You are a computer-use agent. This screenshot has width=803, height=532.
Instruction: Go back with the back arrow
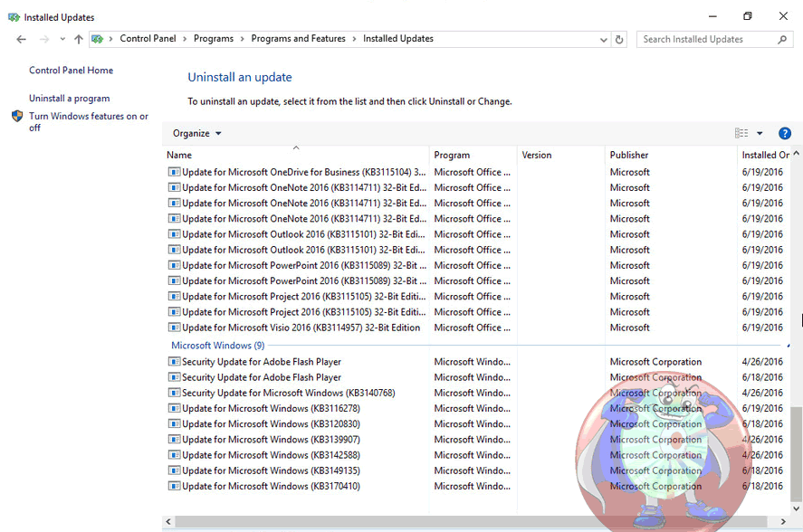(x=21, y=39)
